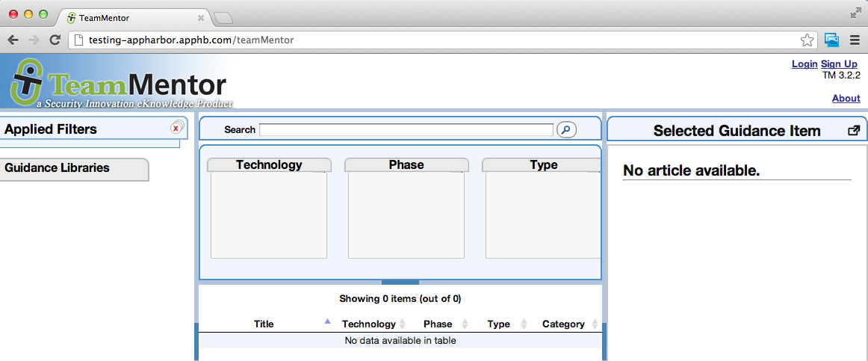Viewport: 868px width, 361px height.
Task: Click the Login link
Action: pyautogui.click(x=805, y=64)
